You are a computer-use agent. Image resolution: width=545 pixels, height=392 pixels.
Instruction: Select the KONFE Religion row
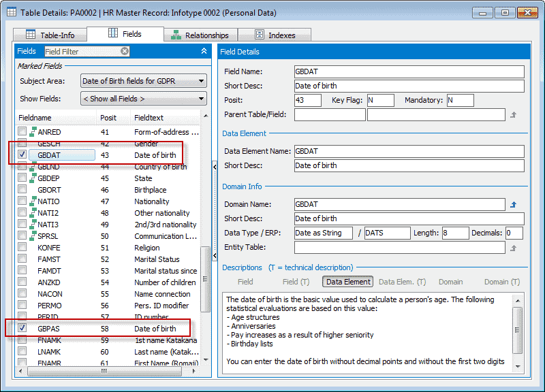[108, 248]
